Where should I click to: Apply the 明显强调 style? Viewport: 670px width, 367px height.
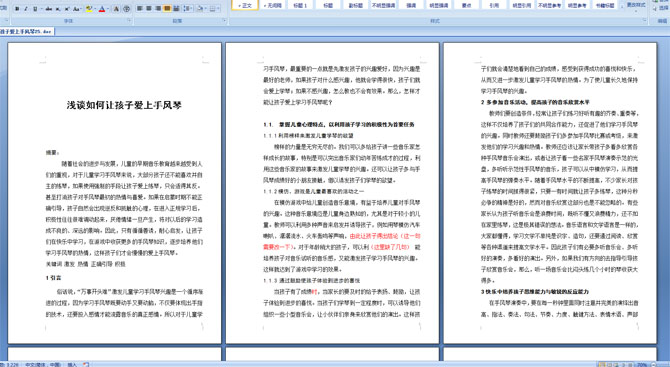tap(438, 5)
